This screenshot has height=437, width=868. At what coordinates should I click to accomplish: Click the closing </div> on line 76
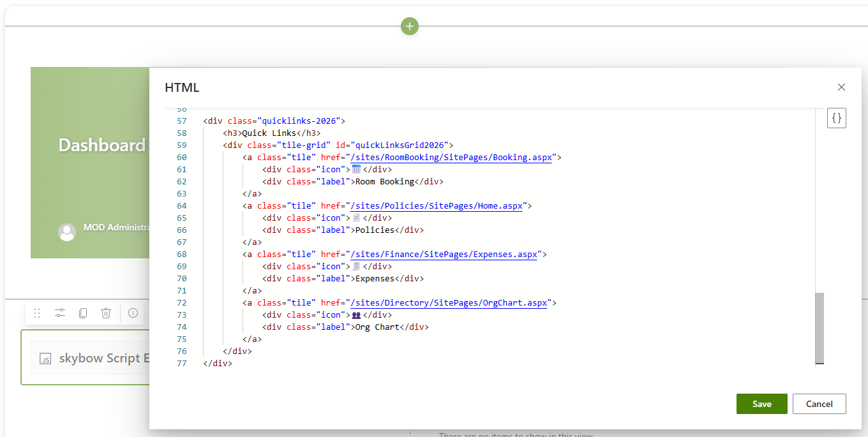pos(237,351)
